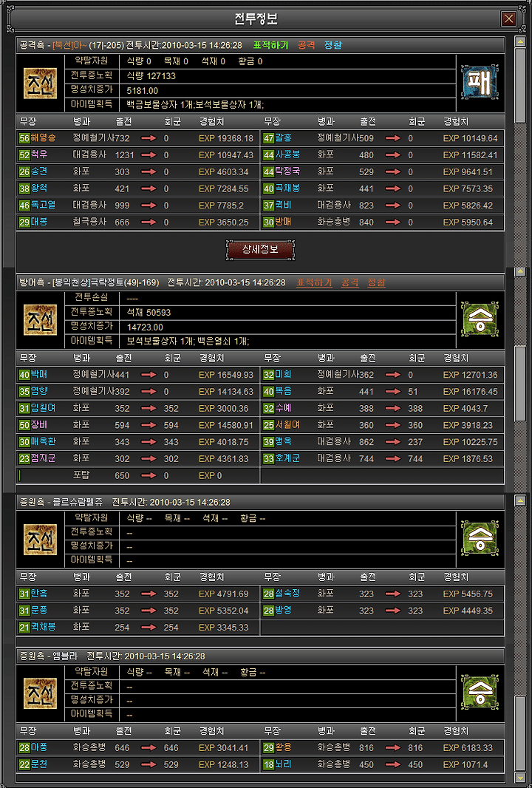This screenshot has height=788, width=532.
Task: Click the attacker's blue 정찰 scout link
Action: [333, 45]
